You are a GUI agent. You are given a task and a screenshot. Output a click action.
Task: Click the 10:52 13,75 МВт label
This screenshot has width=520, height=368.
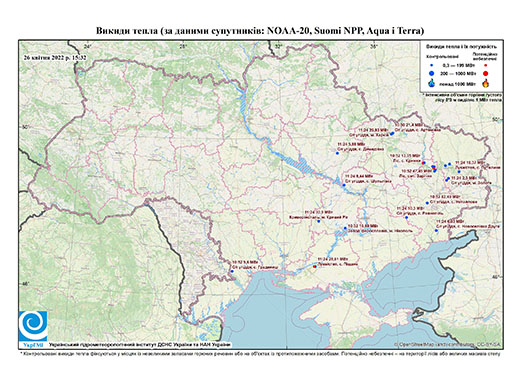click(x=405, y=156)
